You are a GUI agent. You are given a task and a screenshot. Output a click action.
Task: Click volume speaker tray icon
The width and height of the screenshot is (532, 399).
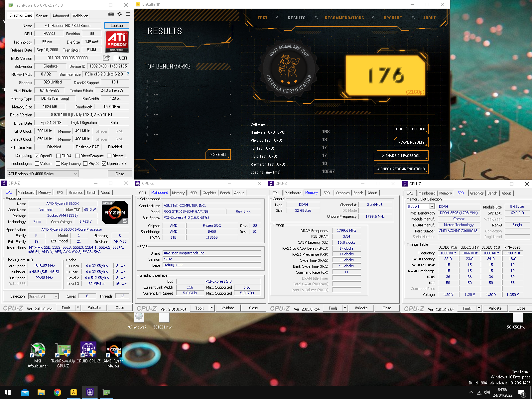(x=487, y=392)
